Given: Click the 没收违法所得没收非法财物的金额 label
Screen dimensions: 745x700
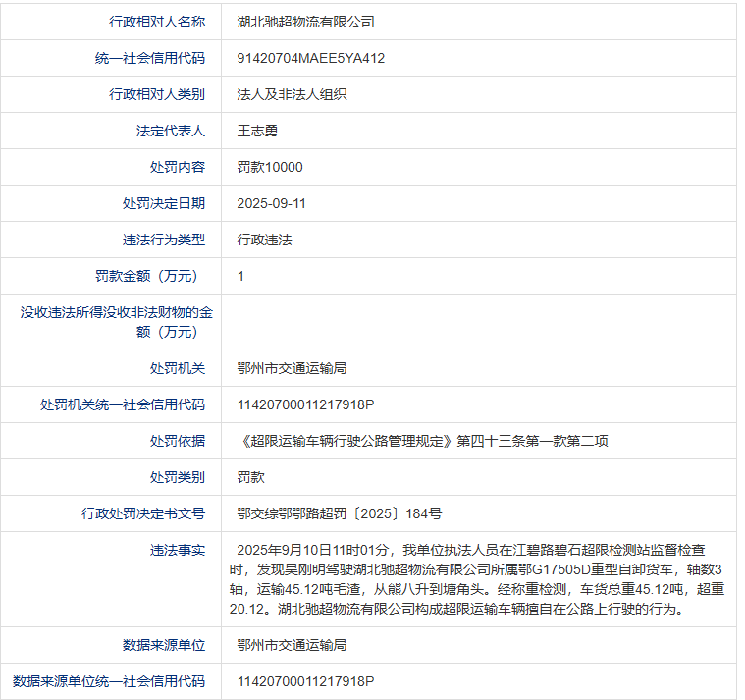Looking at the screenshot, I should point(117,322).
